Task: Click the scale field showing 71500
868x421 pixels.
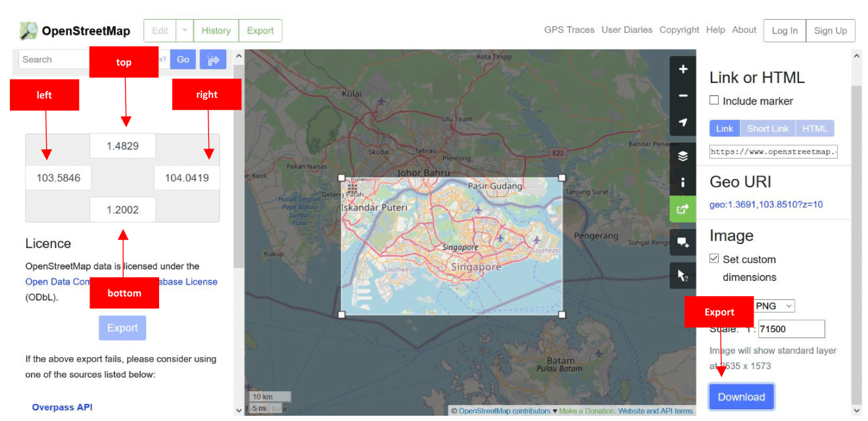Action: pos(792,329)
